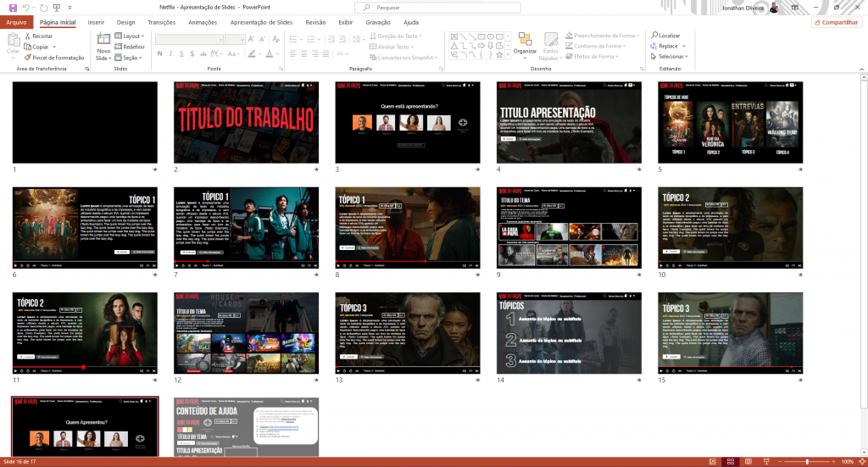Click the decrease indent icon
This screenshot has height=467, width=868.
[331, 39]
